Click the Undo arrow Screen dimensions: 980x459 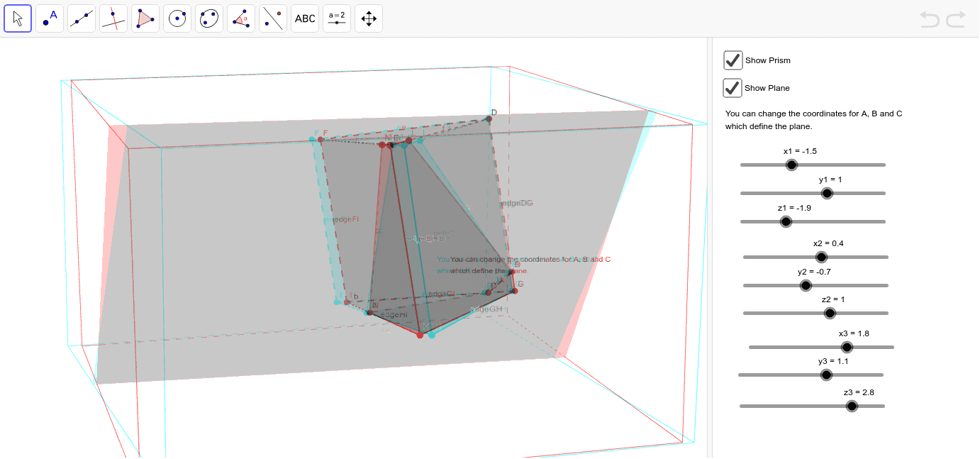point(930,19)
